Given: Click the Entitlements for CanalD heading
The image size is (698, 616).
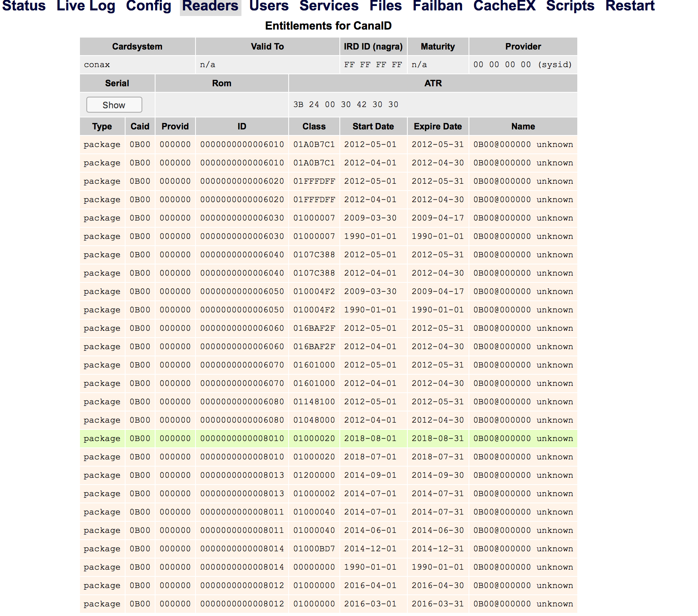Looking at the screenshot, I should (328, 26).
